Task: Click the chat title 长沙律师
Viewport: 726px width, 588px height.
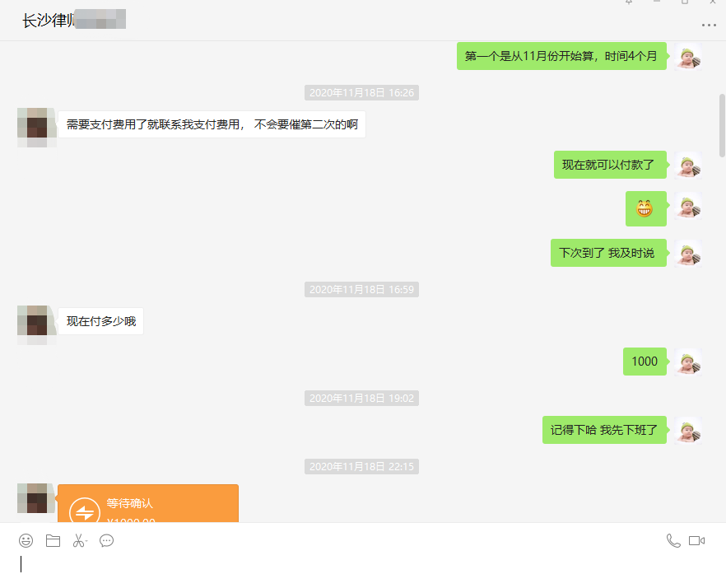Action: tap(48, 21)
